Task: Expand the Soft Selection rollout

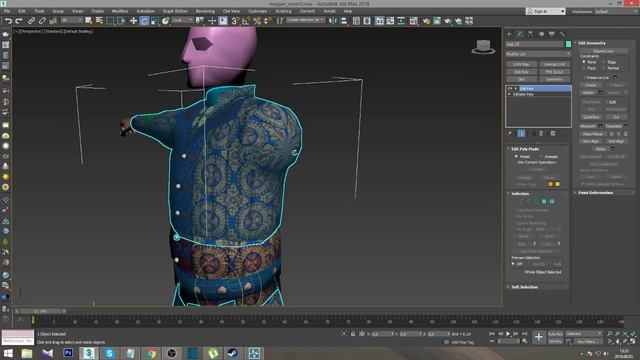Action: click(x=524, y=287)
